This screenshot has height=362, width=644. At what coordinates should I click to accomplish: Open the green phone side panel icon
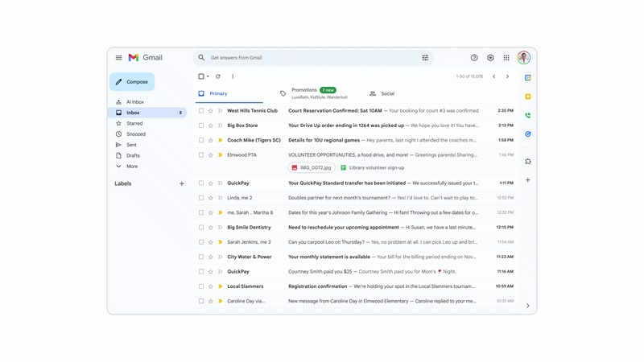[x=528, y=115]
